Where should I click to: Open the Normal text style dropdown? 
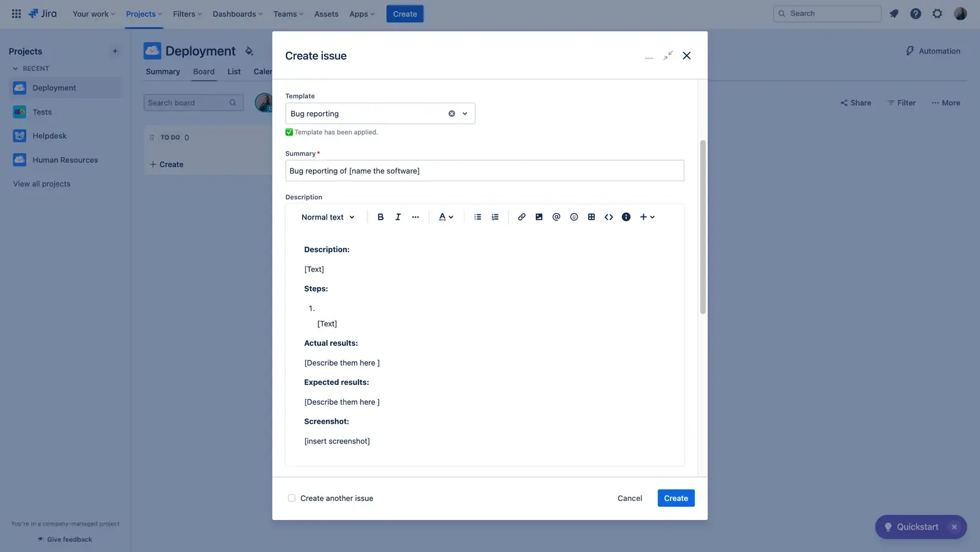pyautogui.click(x=328, y=217)
